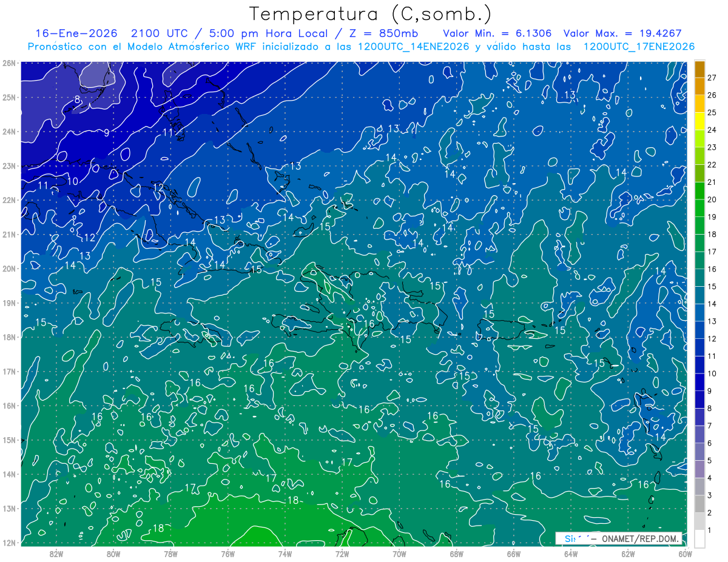Select initialization time "1200UTC_14ENE2026"
The width and height of the screenshot is (728, 562).
(414, 47)
